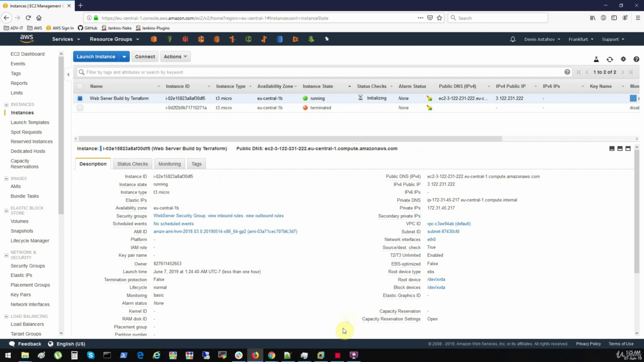Open the blue cylinder service shortcut

(280, 39)
